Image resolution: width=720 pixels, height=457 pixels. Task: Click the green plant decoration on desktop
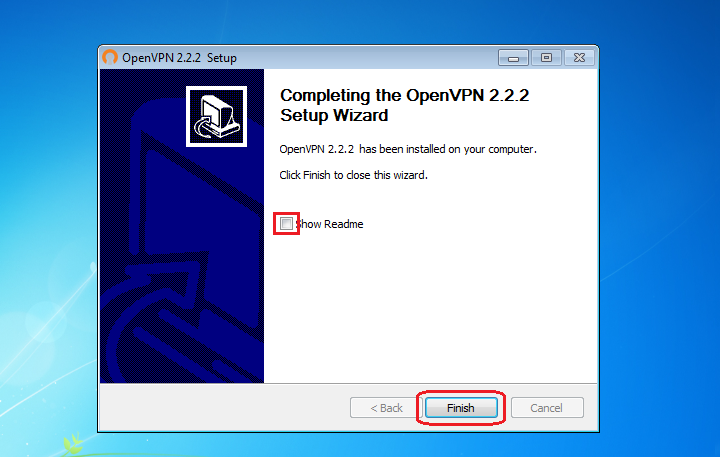coord(73,444)
